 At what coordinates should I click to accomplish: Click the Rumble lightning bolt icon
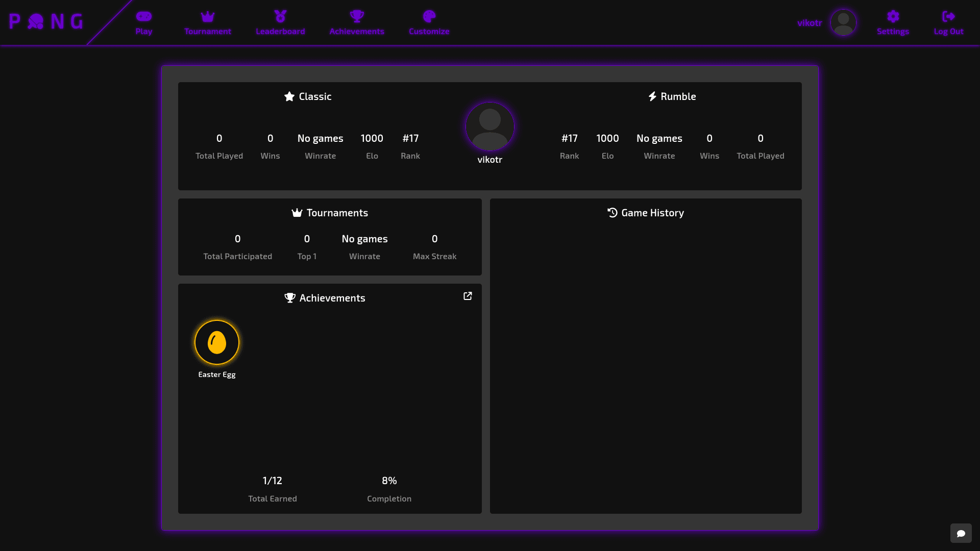pyautogui.click(x=652, y=96)
